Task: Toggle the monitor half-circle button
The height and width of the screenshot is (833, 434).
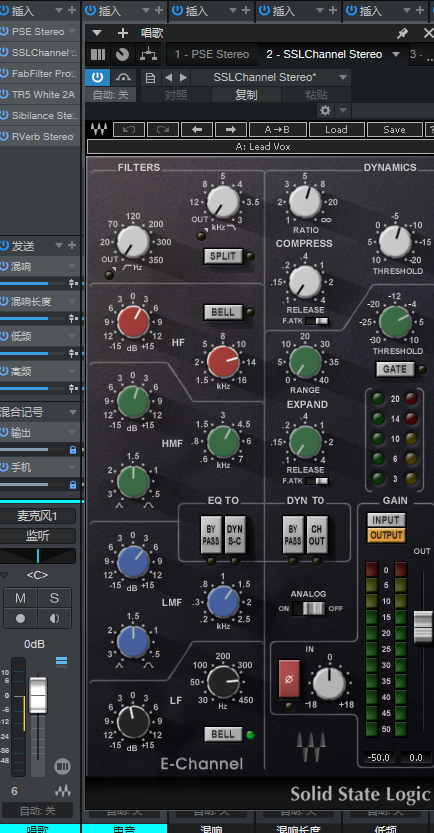Action: point(54,618)
